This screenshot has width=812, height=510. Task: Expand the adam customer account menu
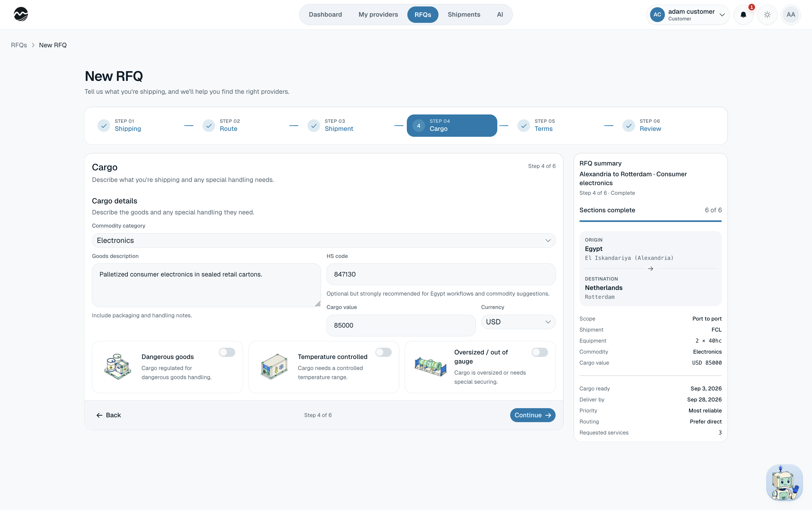(x=688, y=15)
